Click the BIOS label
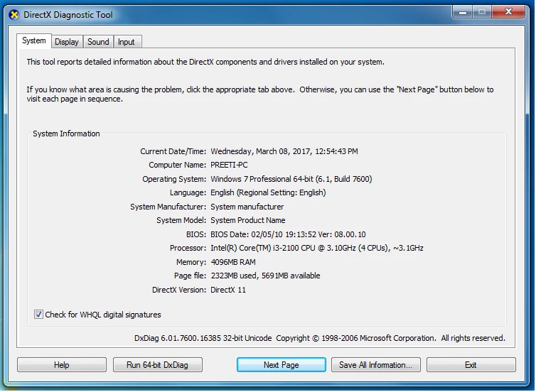 click(196, 234)
